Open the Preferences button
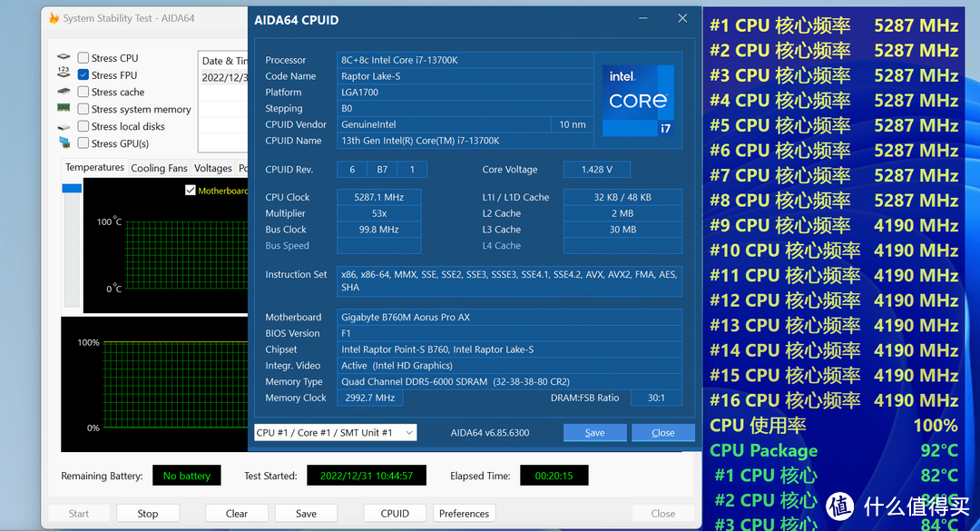Viewport: 980px width, 531px height. (464, 513)
